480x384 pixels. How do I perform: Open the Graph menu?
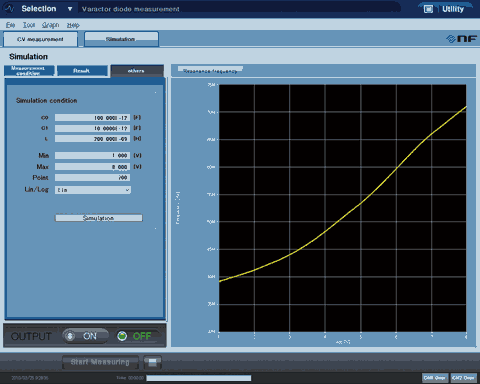coord(51,25)
